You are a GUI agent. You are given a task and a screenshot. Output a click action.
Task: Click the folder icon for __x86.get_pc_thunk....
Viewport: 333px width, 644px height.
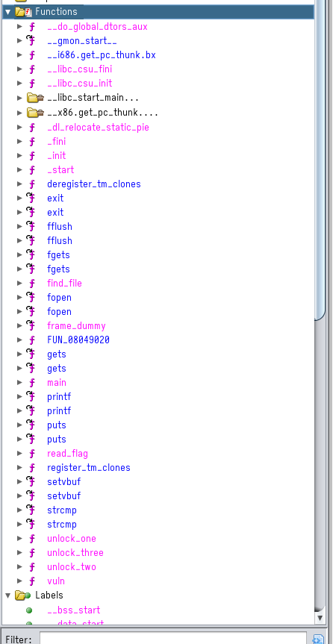pyautogui.click(x=35, y=112)
